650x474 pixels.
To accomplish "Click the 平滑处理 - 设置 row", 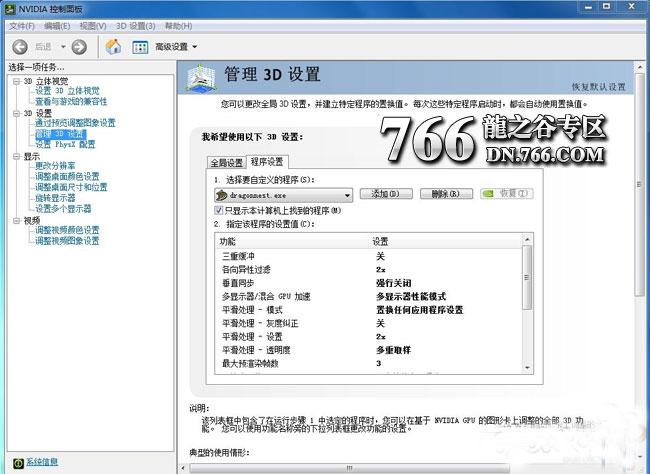I will tap(369, 337).
